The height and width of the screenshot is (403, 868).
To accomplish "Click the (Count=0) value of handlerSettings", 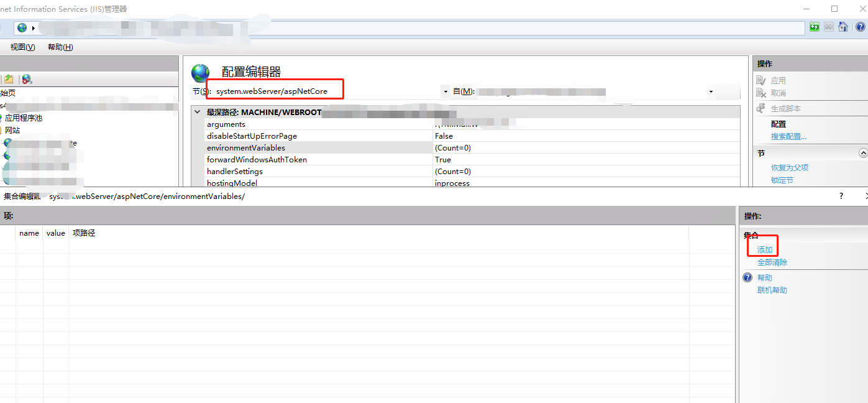I will click(453, 172).
